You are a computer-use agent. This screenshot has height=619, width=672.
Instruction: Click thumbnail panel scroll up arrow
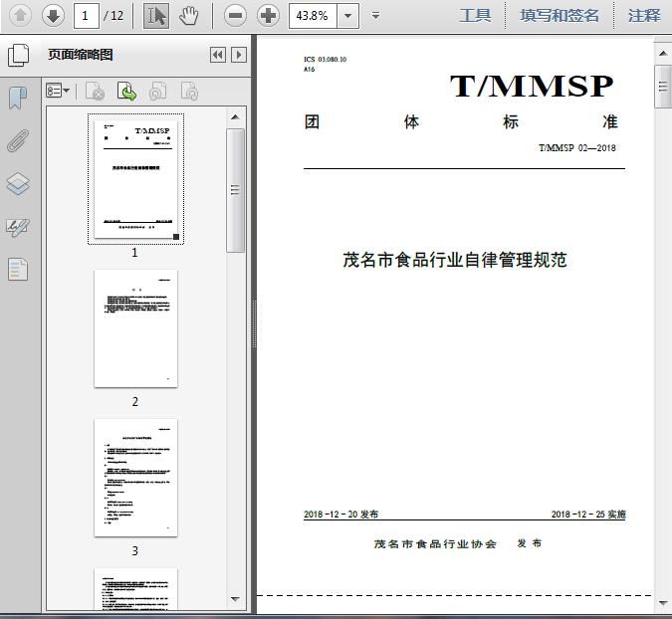(x=235, y=117)
